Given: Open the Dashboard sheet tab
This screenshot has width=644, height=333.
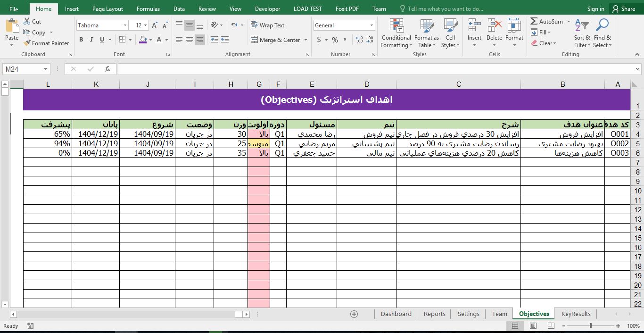Looking at the screenshot, I should (396, 314).
